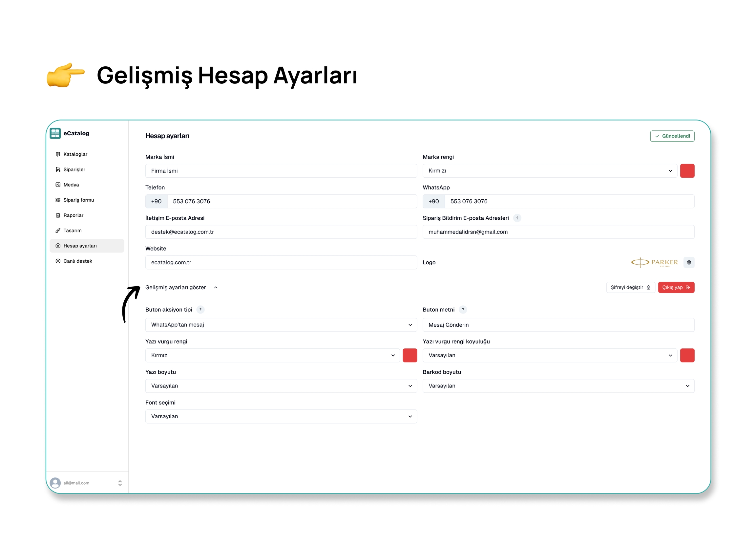Expand the Barkod boyutu dropdown

click(558, 386)
